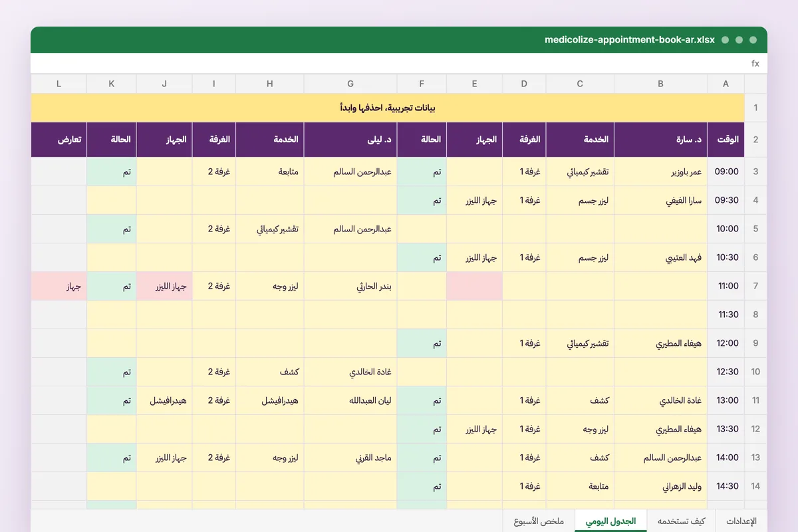Click the متابعة service cell in row 3

coord(270,172)
